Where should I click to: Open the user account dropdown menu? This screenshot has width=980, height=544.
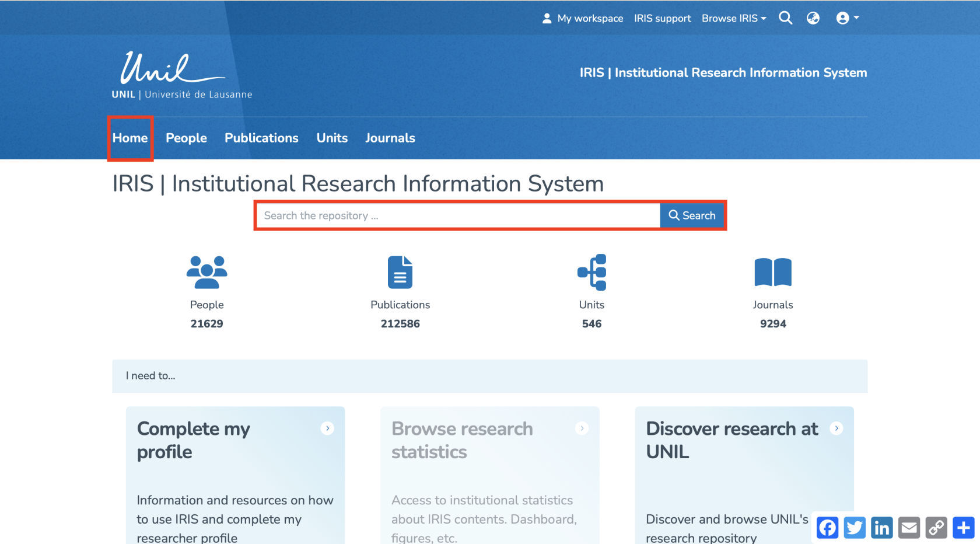pos(847,18)
